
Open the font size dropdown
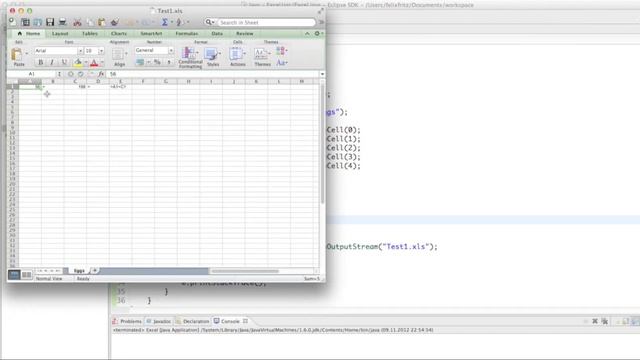coord(101,51)
